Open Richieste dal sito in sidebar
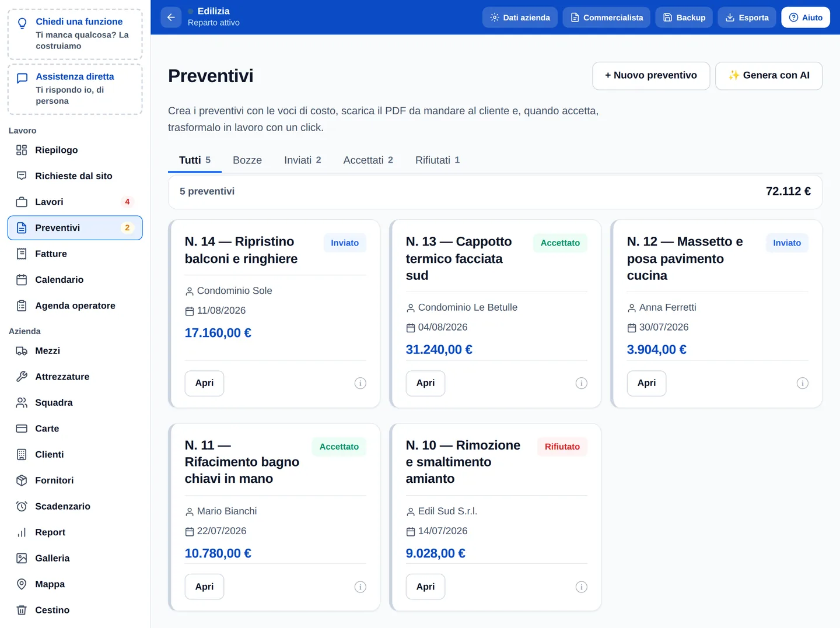Screen dimensions: 840x628 [75, 176]
